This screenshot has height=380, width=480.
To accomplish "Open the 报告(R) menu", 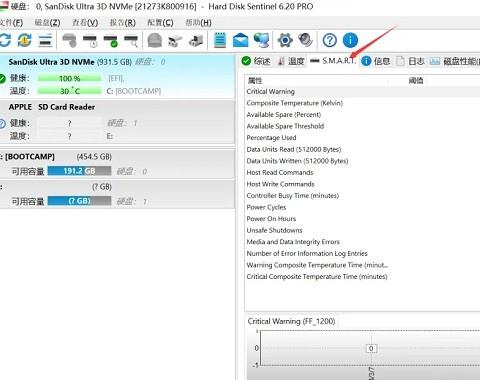I will 123,23.
